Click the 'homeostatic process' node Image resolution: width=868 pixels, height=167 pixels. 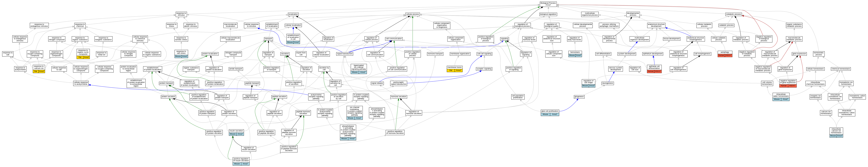pyautogui.click(x=819, y=54)
